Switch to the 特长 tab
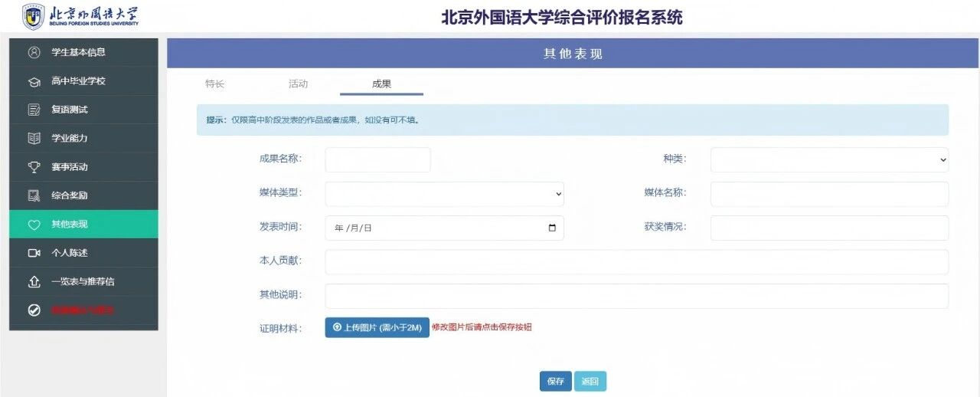 pos(214,84)
